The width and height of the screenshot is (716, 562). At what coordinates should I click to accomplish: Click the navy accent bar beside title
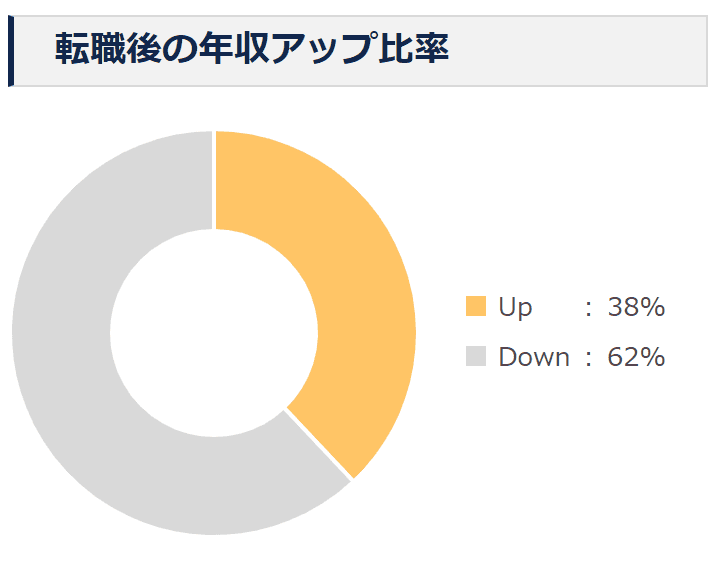point(11,51)
